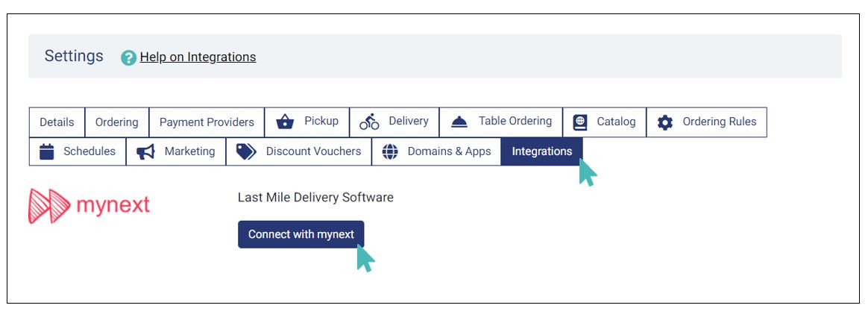Switch to the Catalog tab label

(x=616, y=122)
